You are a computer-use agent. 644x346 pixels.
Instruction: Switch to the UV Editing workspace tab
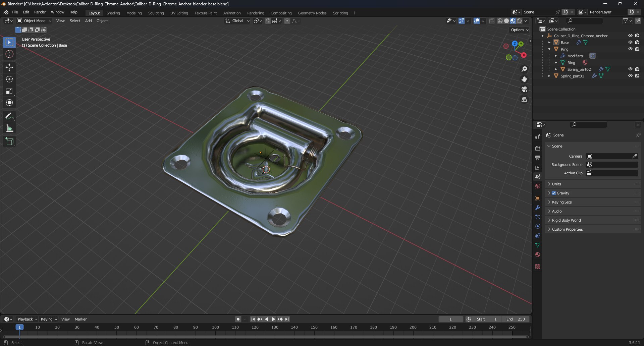tap(179, 13)
